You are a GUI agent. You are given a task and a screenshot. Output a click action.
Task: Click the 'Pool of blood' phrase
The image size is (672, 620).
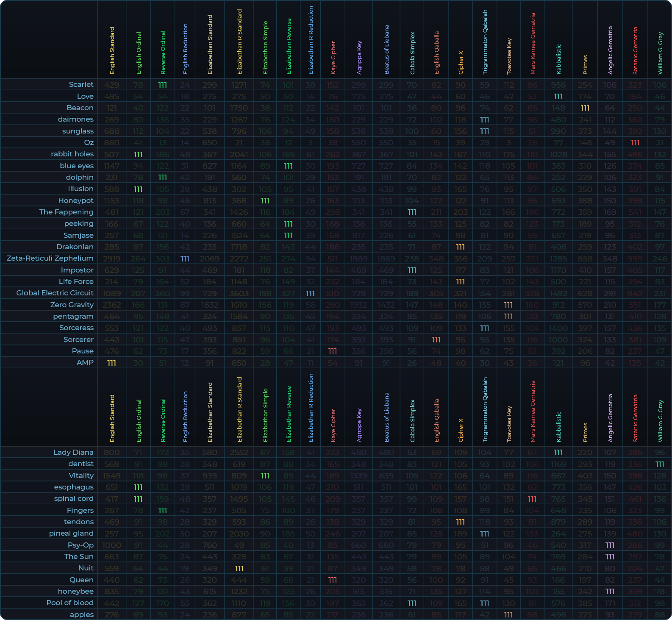coord(70,603)
